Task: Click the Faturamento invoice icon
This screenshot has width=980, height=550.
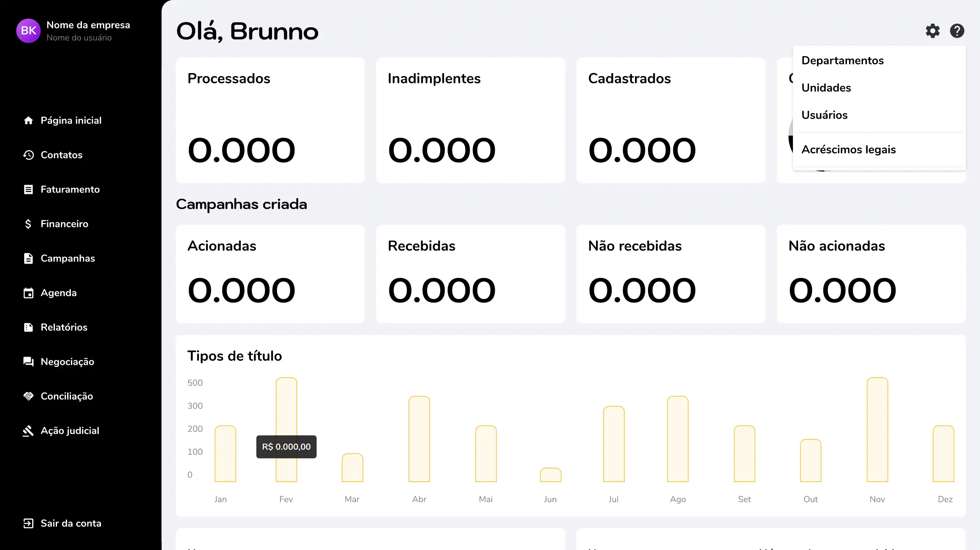Action: pos(28,189)
